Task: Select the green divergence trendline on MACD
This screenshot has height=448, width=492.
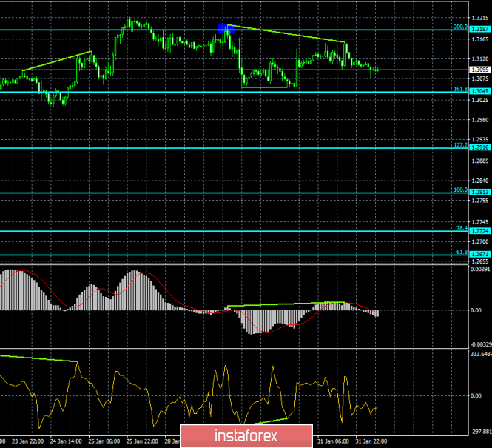Action: click(x=286, y=304)
